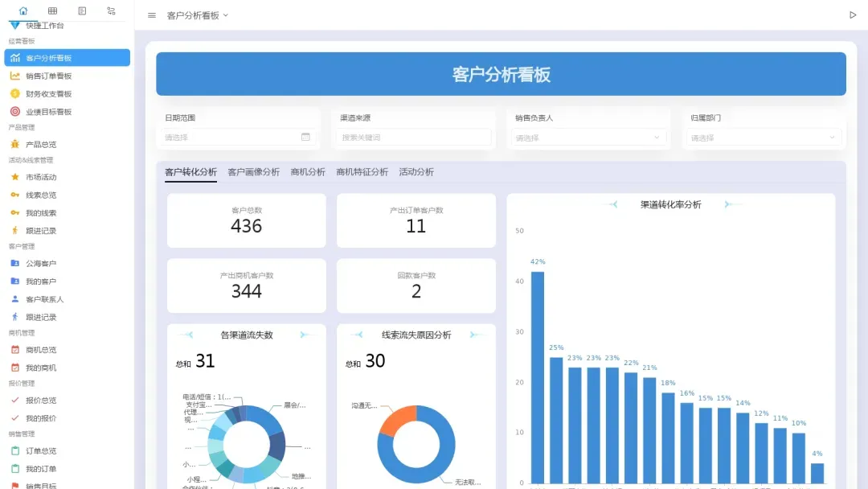
Task: Click the 客户总数 436 card
Action: (x=247, y=220)
